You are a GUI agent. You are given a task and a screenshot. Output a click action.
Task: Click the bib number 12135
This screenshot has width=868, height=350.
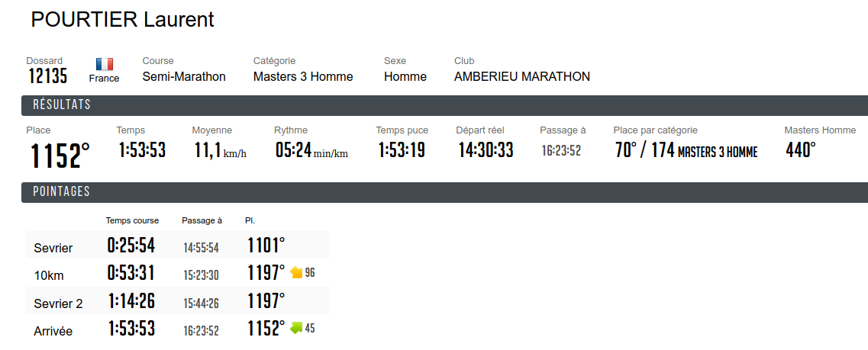pyautogui.click(x=48, y=76)
